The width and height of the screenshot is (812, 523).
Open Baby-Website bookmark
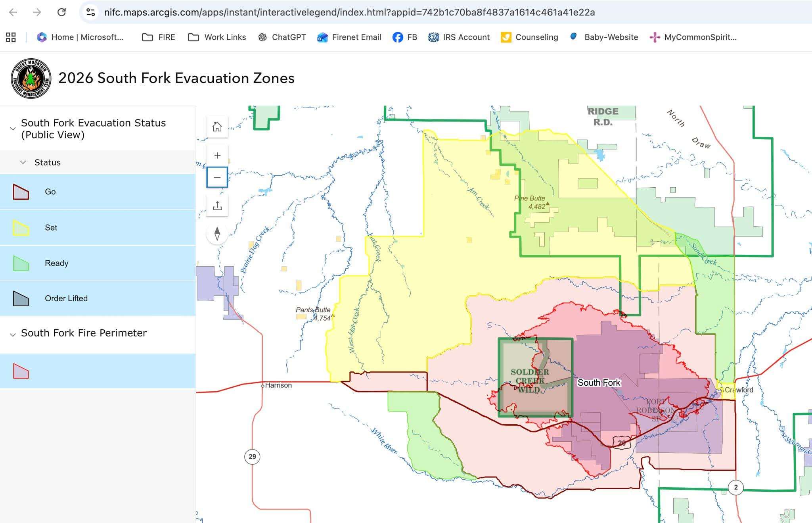[604, 37]
